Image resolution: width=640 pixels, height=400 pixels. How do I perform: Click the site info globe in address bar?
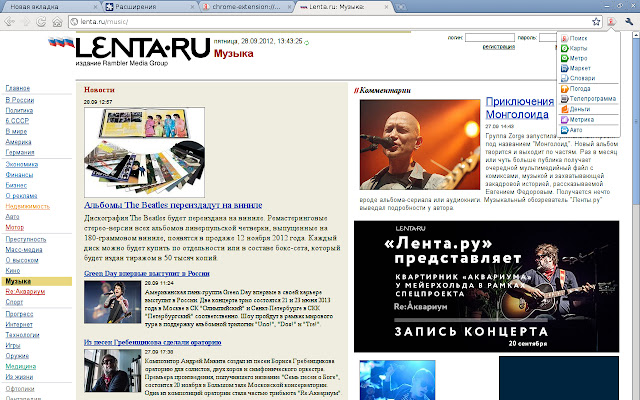click(74, 22)
